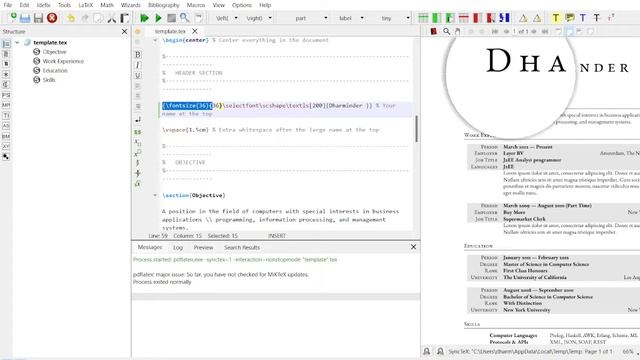Open the XY symbols panel in left sidebar
Screen dimensions: 640x360
coord(6,147)
